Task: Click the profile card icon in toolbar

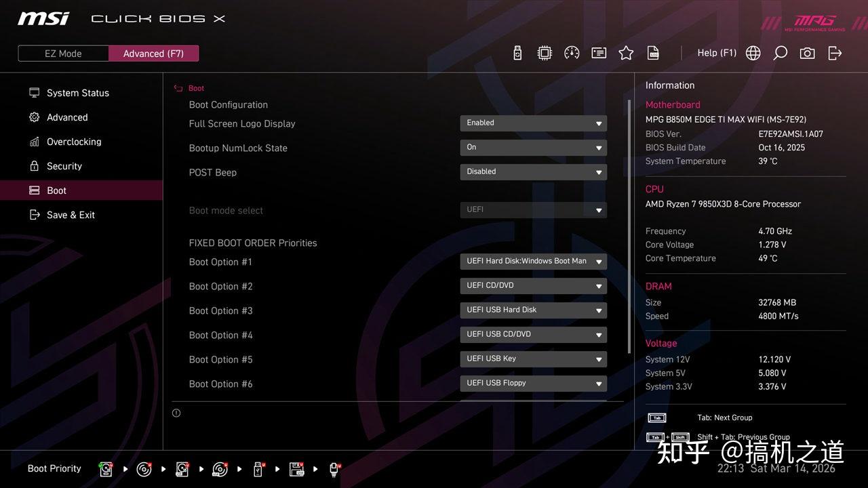Action: click(599, 53)
